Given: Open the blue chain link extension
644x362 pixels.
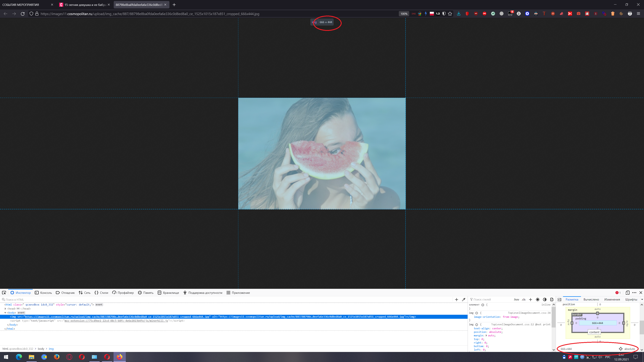Looking at the screenshot, I should [604, 14].
